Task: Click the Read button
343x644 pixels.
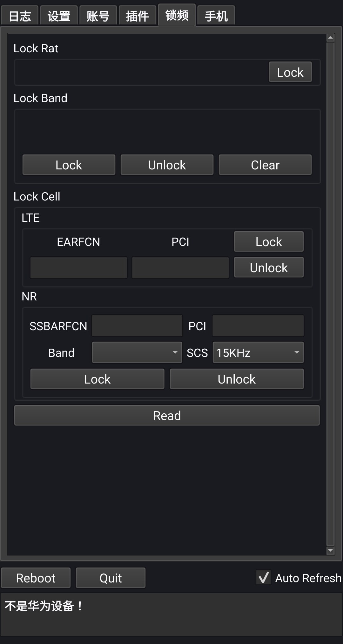Action: click(167, 416)
